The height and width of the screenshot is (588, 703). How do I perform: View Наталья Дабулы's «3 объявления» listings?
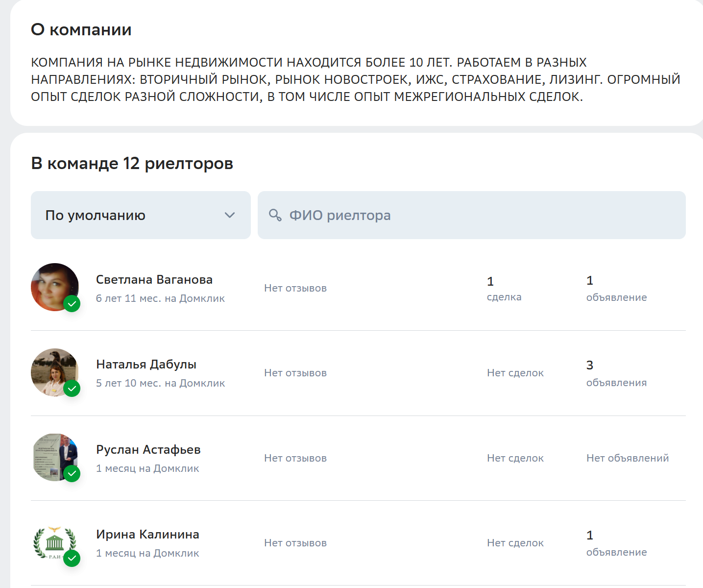click(616, 373)
